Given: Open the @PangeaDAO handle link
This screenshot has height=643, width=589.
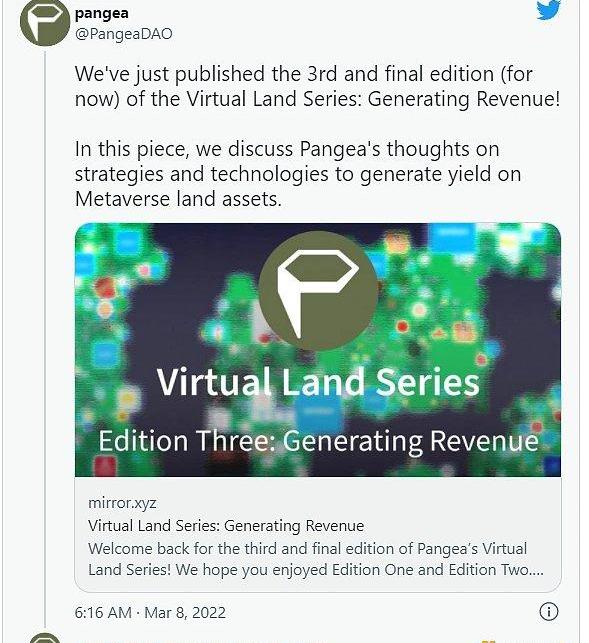Looking at the screenshot, I should point(123,34).
